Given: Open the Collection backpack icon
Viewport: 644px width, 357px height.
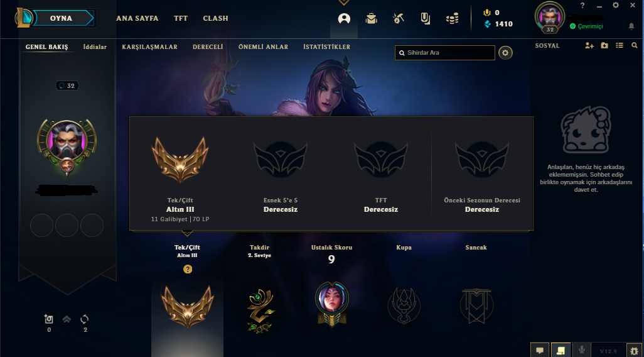Looking at the screenshot, I should click(372, 18).
